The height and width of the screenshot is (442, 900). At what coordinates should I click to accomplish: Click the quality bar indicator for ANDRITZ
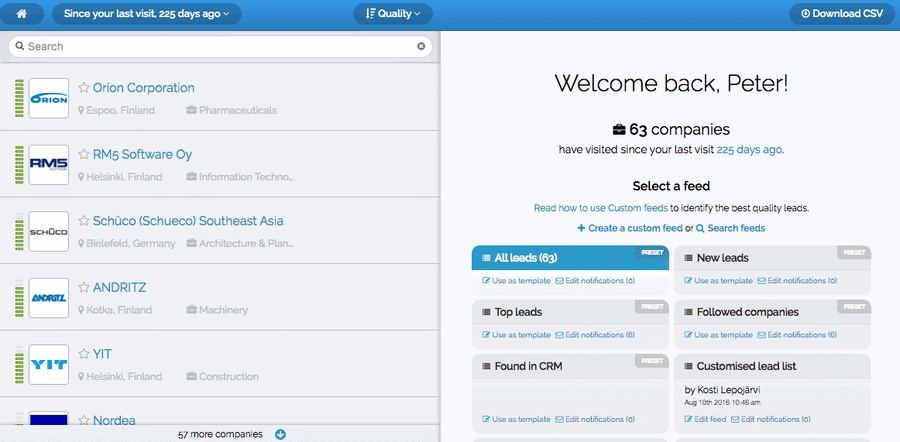coord(19,298)
